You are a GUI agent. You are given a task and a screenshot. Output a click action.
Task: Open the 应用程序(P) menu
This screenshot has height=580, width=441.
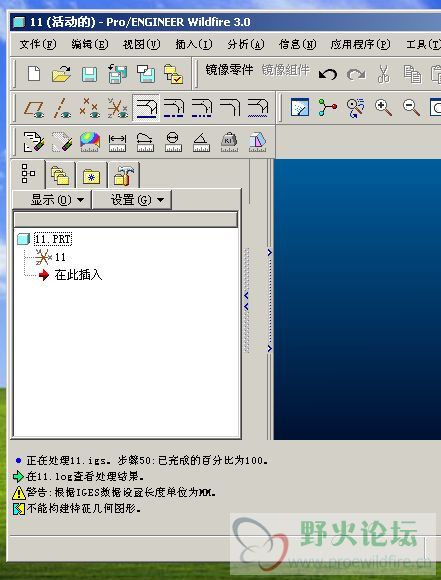coord(360,45)
